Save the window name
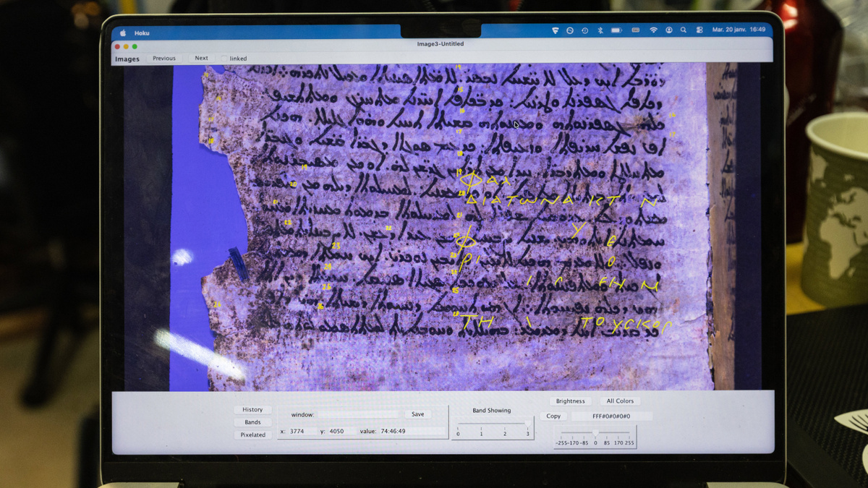Image resolution: width=868 pixels, height=488 pixels. coord(418,414)
